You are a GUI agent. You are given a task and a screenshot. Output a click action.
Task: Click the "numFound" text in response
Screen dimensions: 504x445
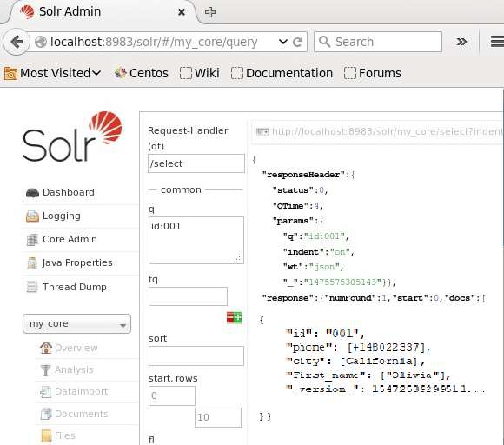coord(350,298)
